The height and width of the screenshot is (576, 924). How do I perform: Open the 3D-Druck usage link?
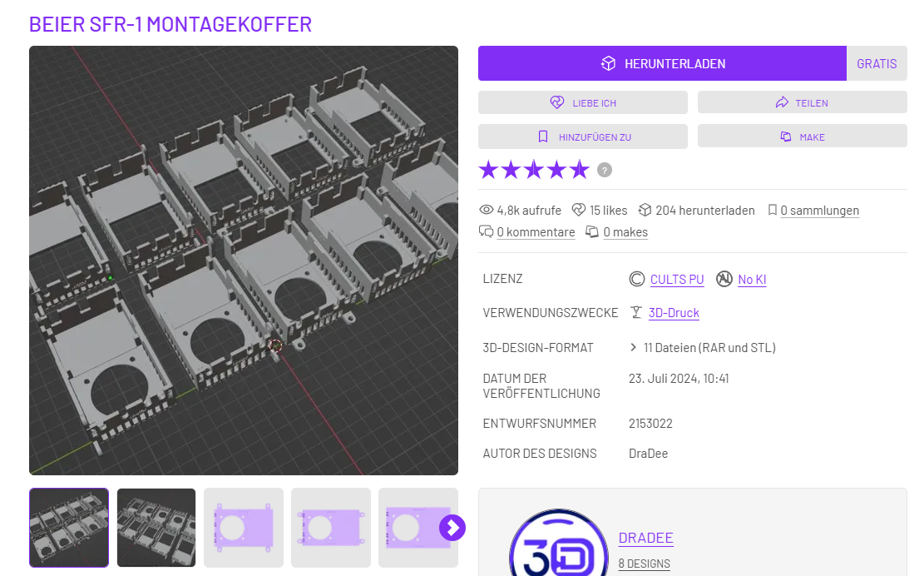pyautogui.click(x=674, y=312)
